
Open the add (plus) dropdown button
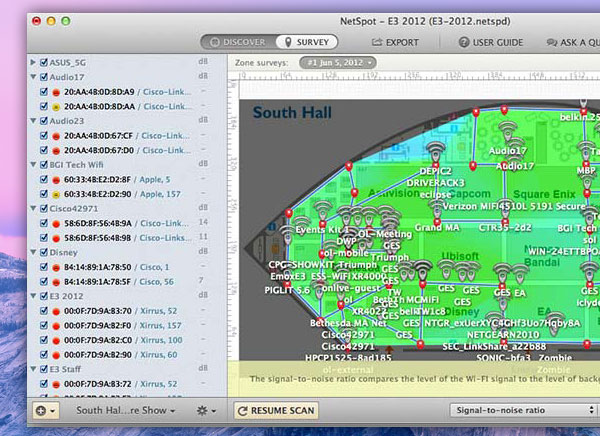(x=46, y=411)
